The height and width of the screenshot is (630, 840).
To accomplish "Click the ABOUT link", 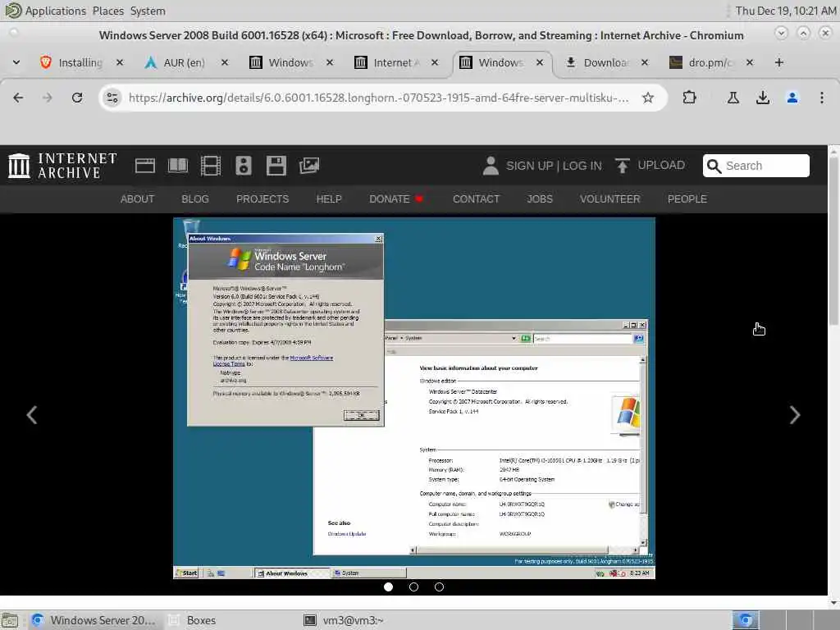I will click(x=137, y=199).
